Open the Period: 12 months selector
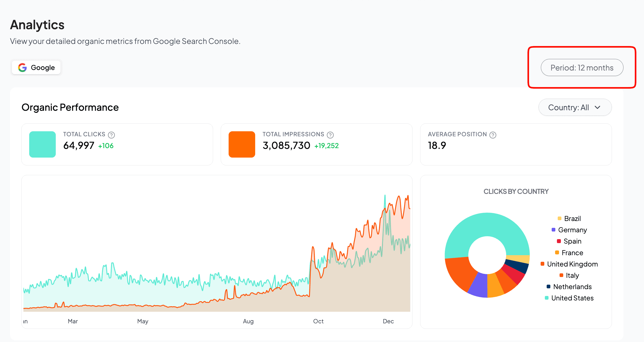Image resolution: width=644 pixels, height=342 pixels. [x=582, y=67]
